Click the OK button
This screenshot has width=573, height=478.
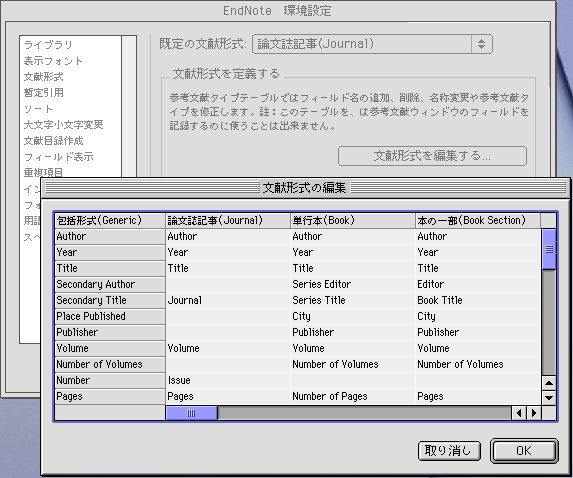pyautogui.click(x=524, y=451)
